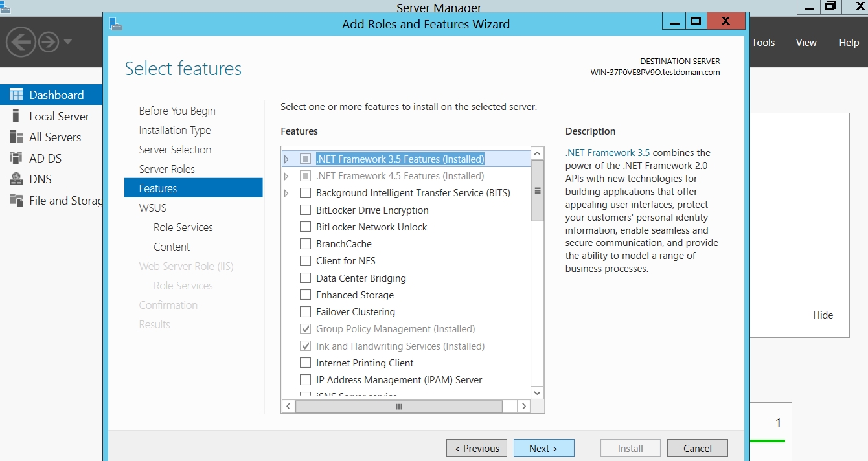Click the DNS icon in sidebar
The height and width of the screenshot is (461, 868).
pyautogui.click(x=16, y=179)
